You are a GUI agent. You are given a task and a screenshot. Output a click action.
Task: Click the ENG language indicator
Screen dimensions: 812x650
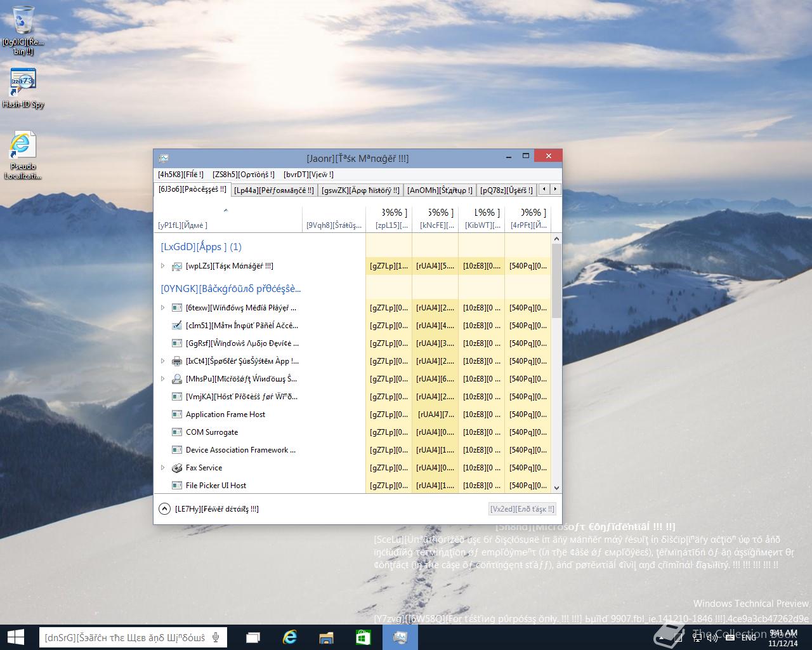click(x=749, y=637)
